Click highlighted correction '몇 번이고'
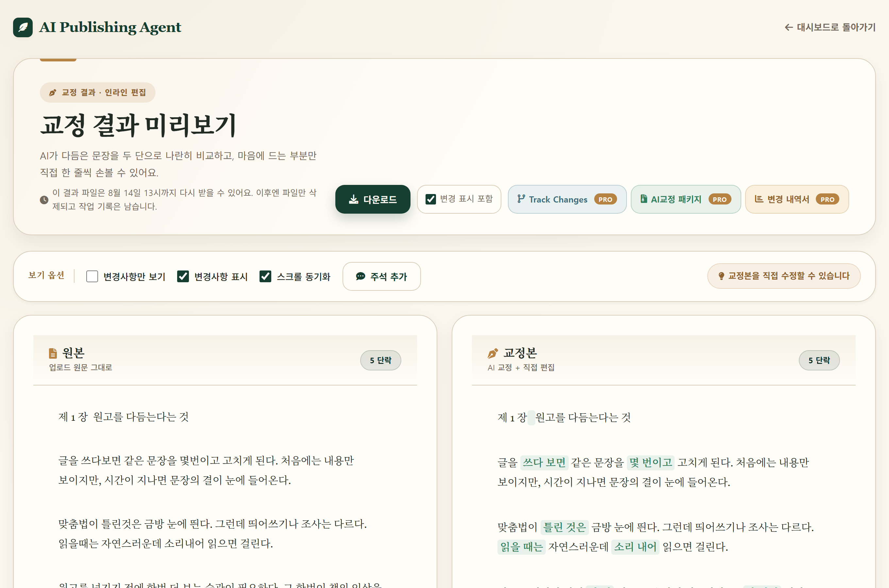 650,462
